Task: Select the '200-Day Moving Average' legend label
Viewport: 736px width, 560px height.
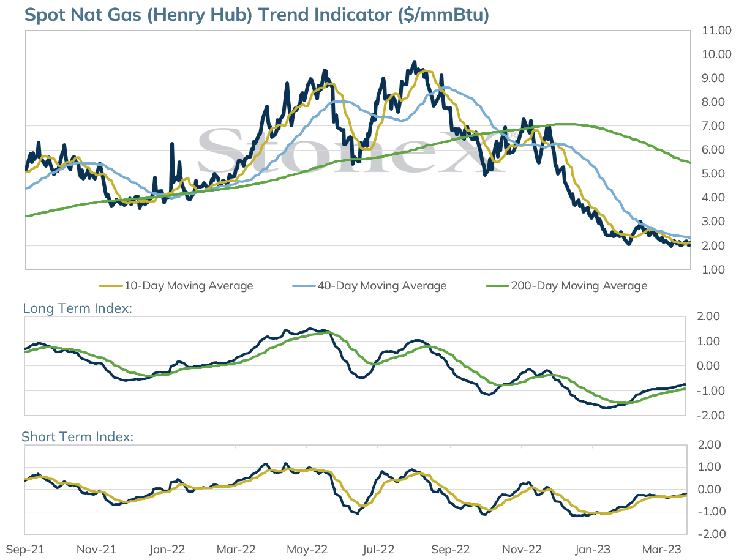Action: (x=579, y=286)
